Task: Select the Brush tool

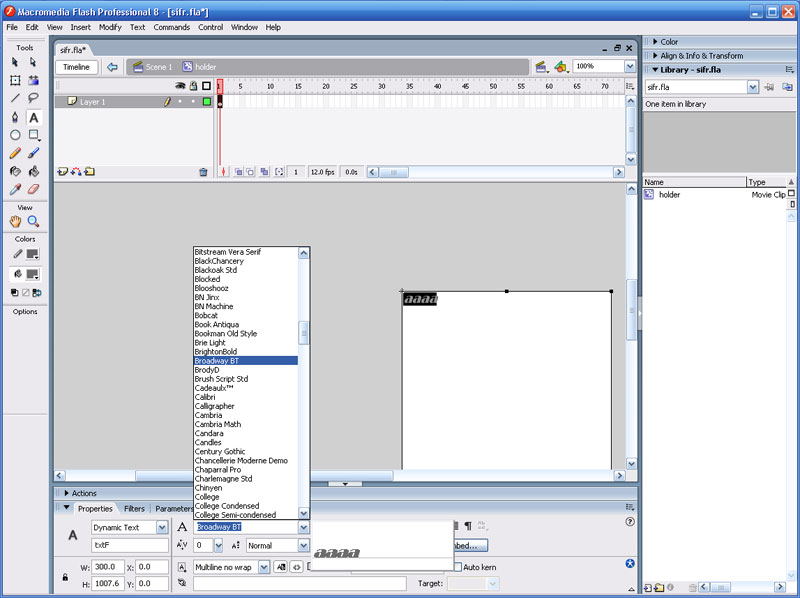Action: (33, 153)
